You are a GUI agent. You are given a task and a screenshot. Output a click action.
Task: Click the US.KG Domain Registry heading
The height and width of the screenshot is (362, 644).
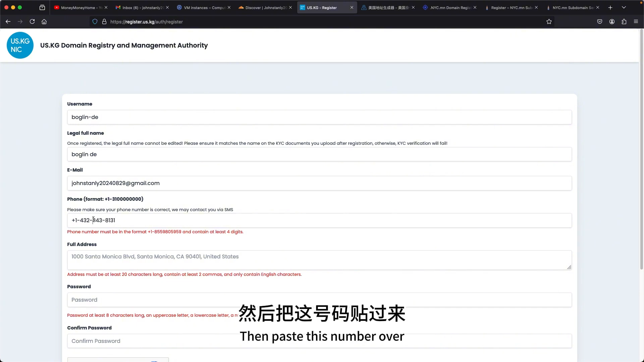pos(124,45)
